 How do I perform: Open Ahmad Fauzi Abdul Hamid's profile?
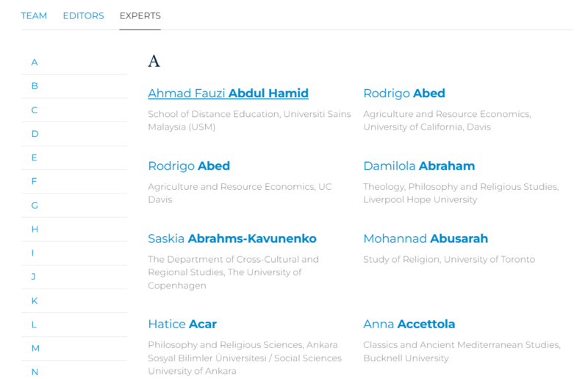tap(228, 93)
